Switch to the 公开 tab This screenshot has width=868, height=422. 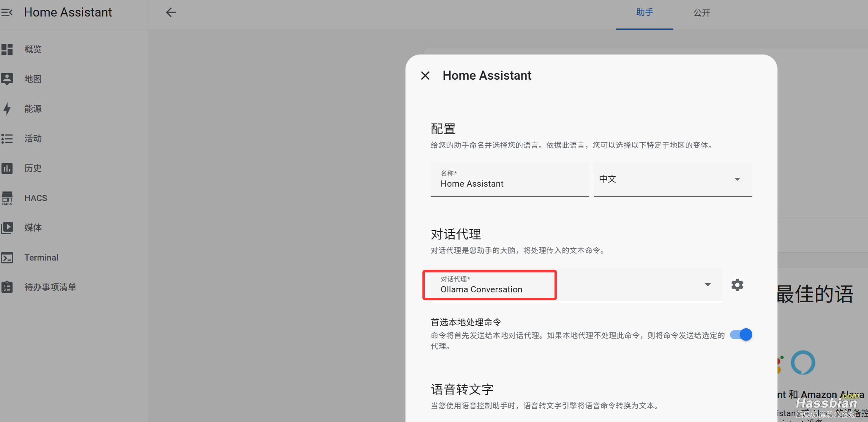click(701, 13)
